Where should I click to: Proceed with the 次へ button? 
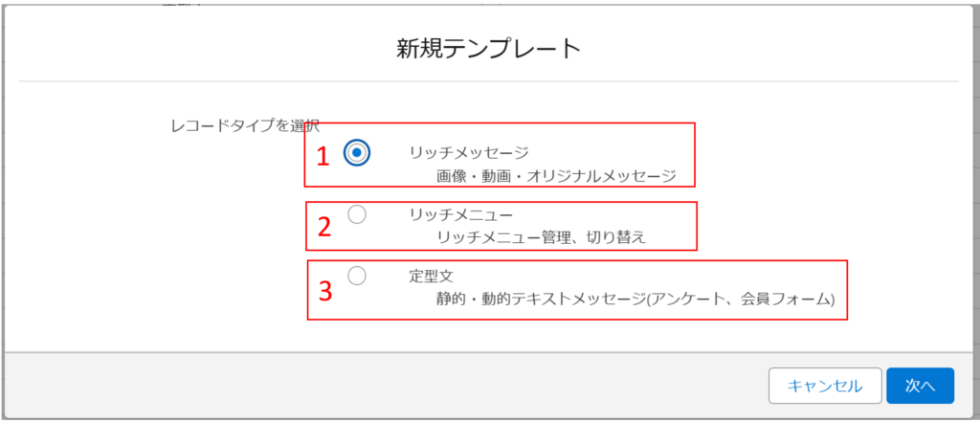(x=920, y=385)
